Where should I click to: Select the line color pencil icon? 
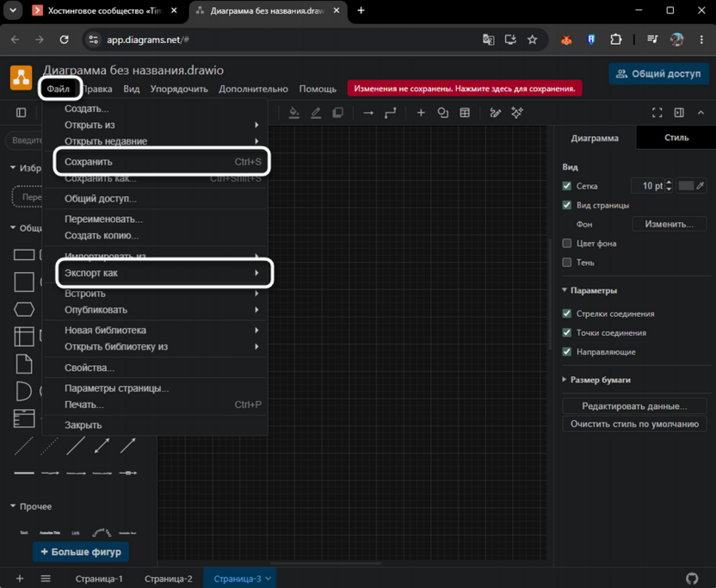tap(316, 113)
